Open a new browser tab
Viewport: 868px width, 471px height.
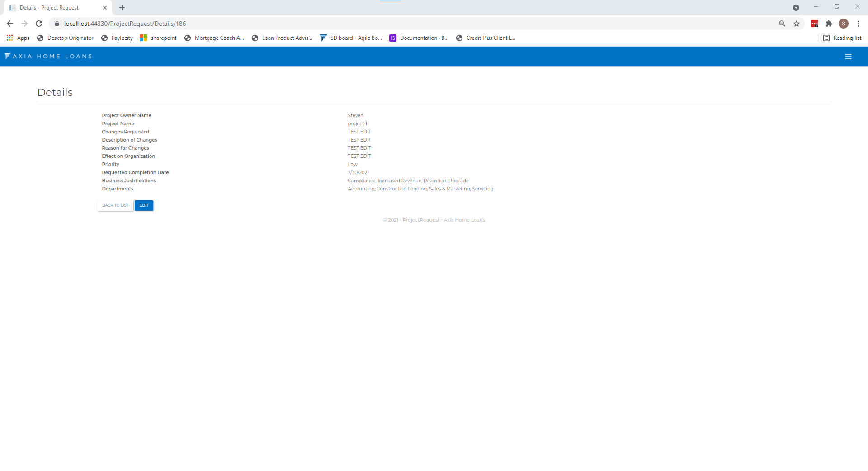click(122, 8)
